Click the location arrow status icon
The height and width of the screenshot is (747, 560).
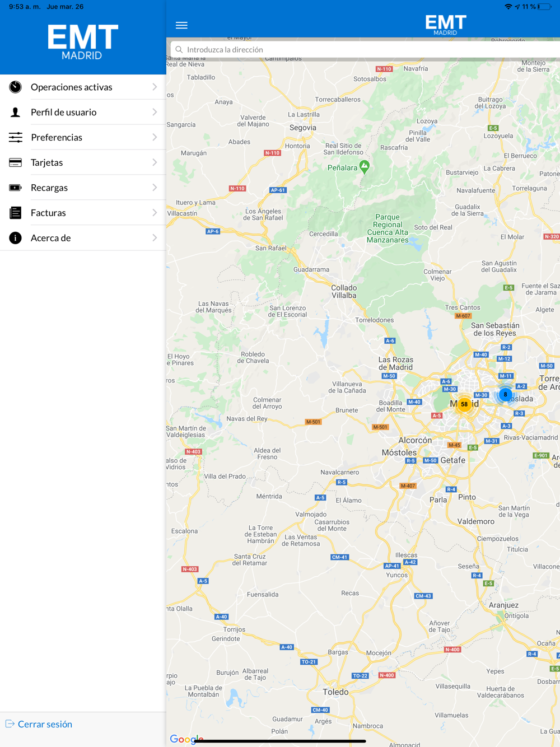pyautogui.click(x=517, y=7)
